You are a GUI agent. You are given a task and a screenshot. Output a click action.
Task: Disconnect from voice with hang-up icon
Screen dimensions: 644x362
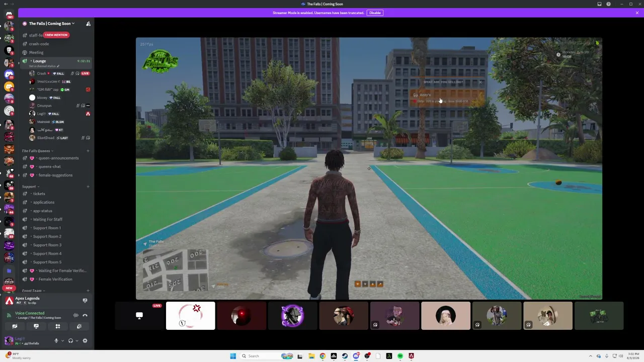click(x=85, y=315)
